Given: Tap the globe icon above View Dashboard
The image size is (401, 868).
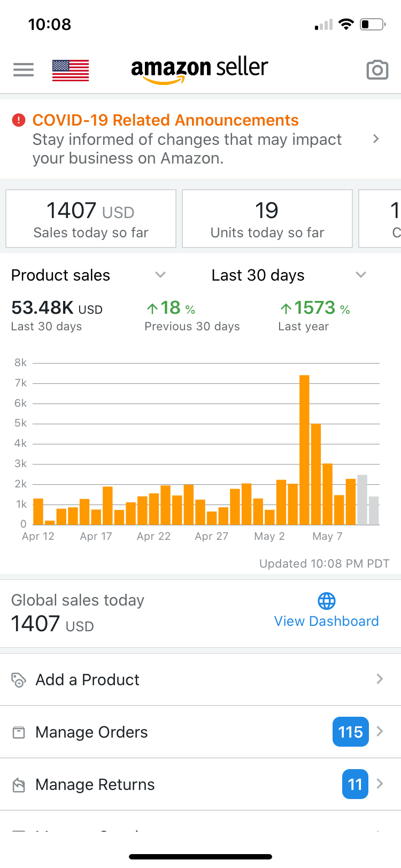Looking at the screenshot, I should coord(327,601).
